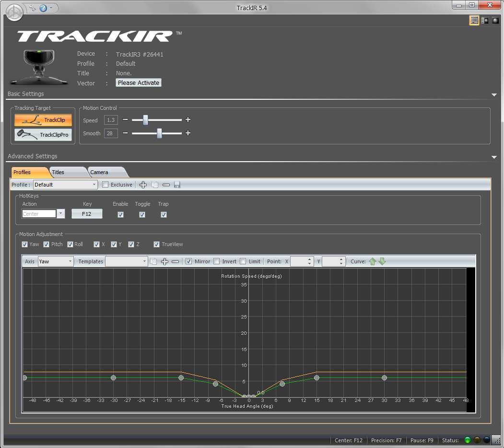This screenshot has height=448, width=504.
Task: Click the Please Activate button
Action: click(x=138, y=83)
